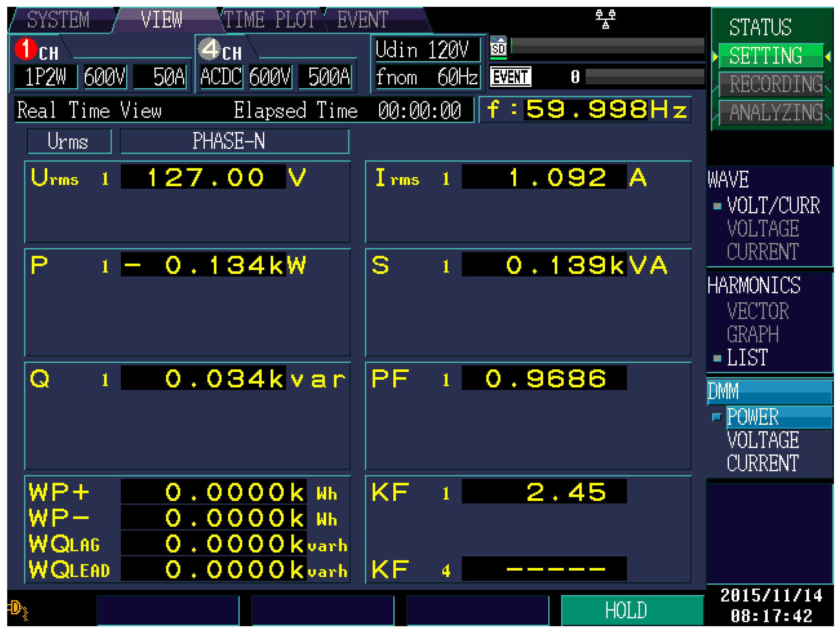
Task: Click the SD card status icon
Action: point(498,47)
